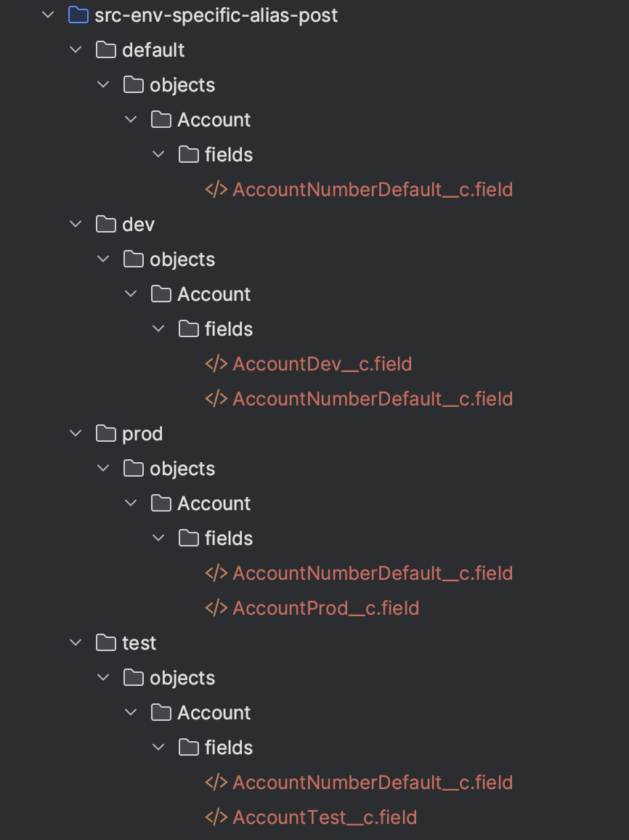Collapse the dev folder chevron
The image size is (629, 840).
76,225
